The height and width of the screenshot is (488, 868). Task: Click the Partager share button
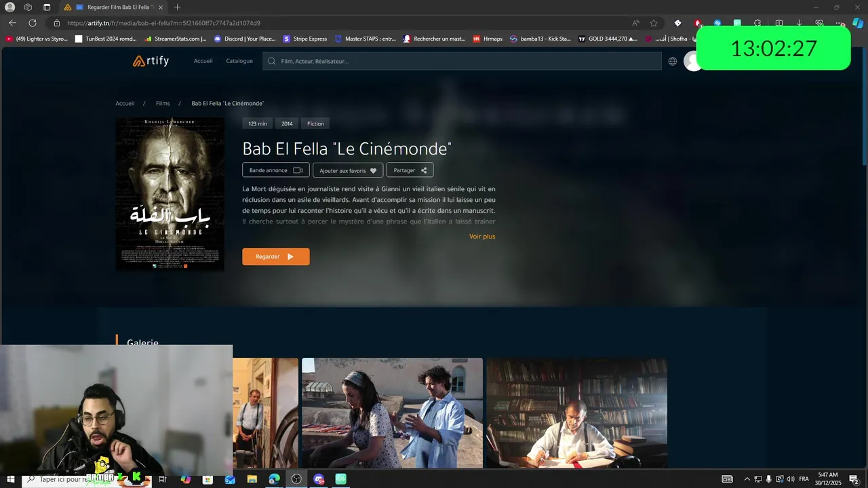[410, 170]
